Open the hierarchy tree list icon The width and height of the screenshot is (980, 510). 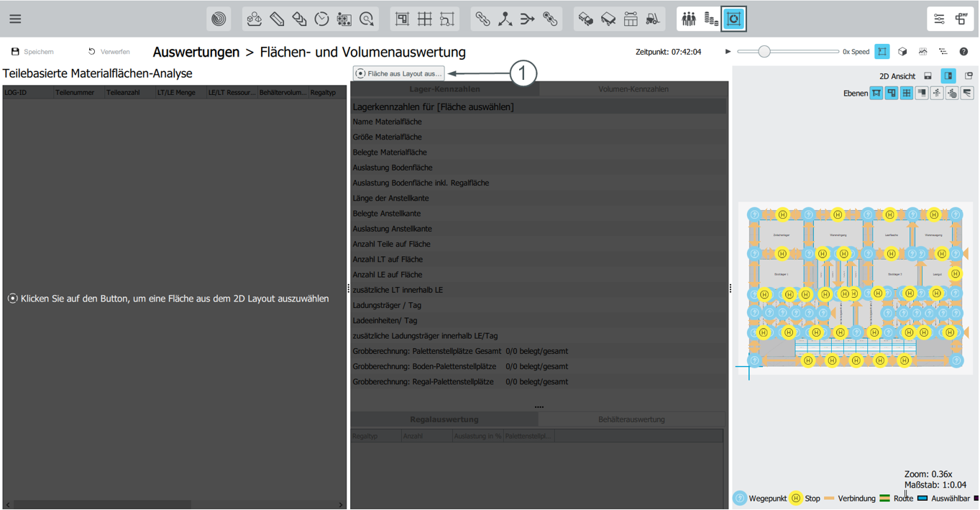tap(943, 52)
